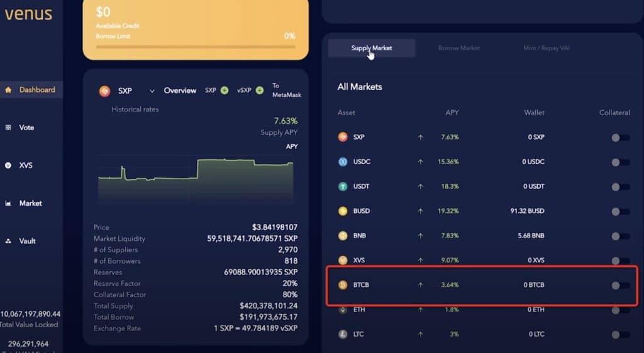Click the Borrow Limit progress bar

[x=195, y=47]
